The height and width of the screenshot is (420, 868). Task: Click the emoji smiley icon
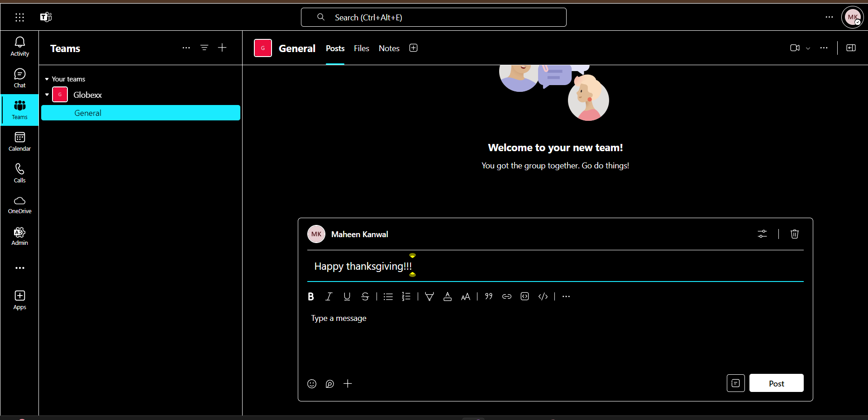click(312, 384)
